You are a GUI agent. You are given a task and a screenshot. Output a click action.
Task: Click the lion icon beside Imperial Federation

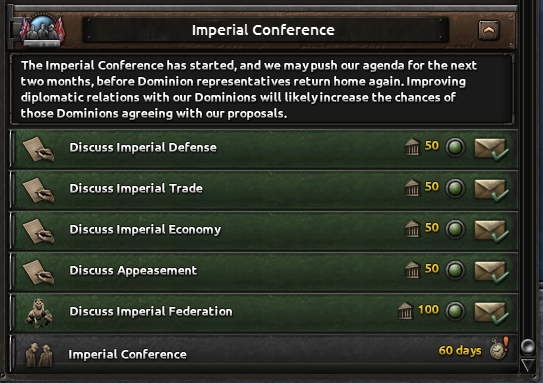point(39,313)
